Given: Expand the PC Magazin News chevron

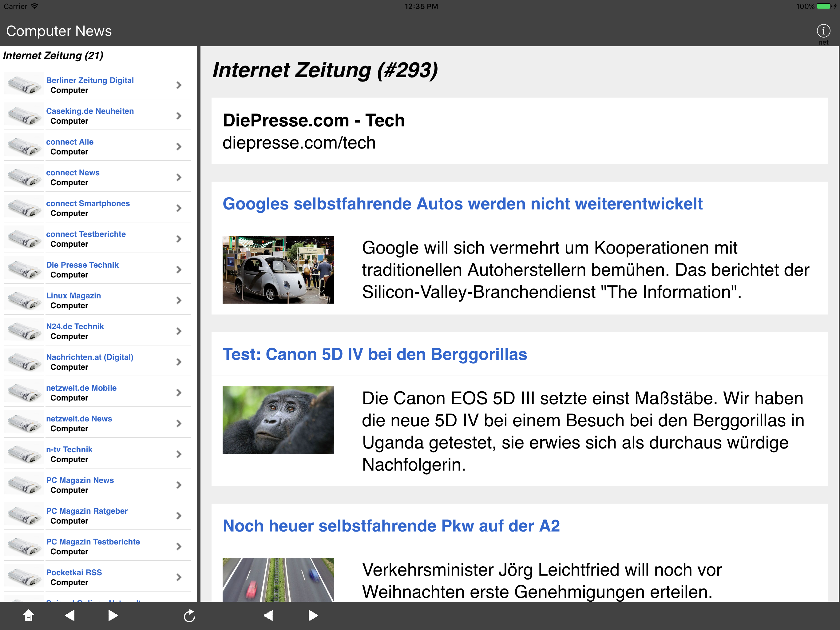Looking at the screenshot, I should click(179, 485).
